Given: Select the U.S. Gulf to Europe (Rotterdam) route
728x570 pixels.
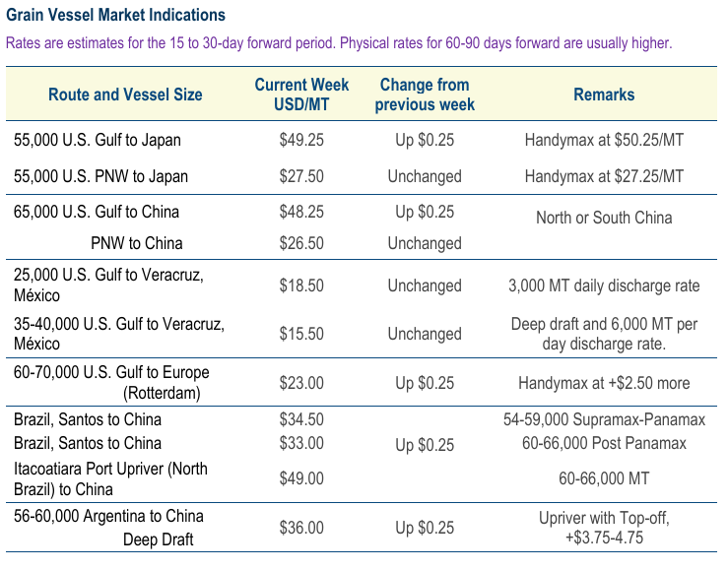Looking at the screenshot, I should pos(111,383).
